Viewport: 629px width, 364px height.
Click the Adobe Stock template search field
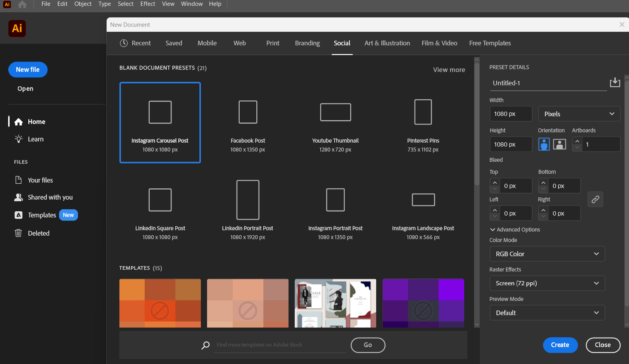tap(280, 345)
